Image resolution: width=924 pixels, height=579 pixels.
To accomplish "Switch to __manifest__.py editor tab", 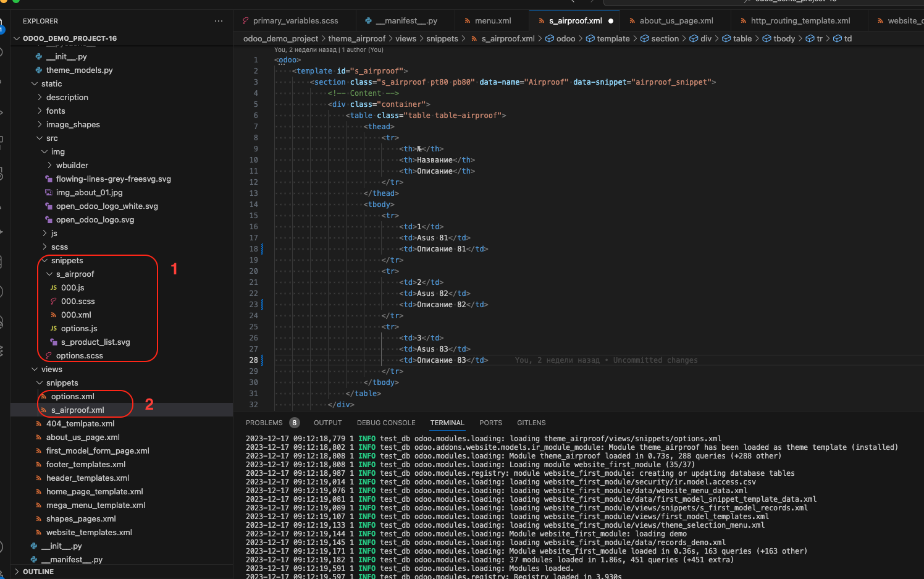I will coord(406,21).
